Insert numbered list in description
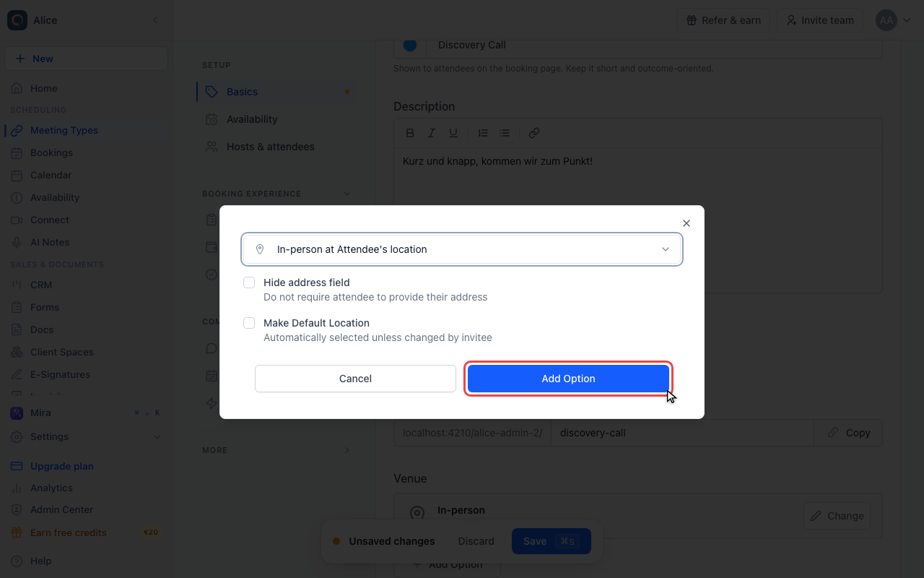Image resolution: width=924 pixels, height=578 pixels. pos(484,133)
